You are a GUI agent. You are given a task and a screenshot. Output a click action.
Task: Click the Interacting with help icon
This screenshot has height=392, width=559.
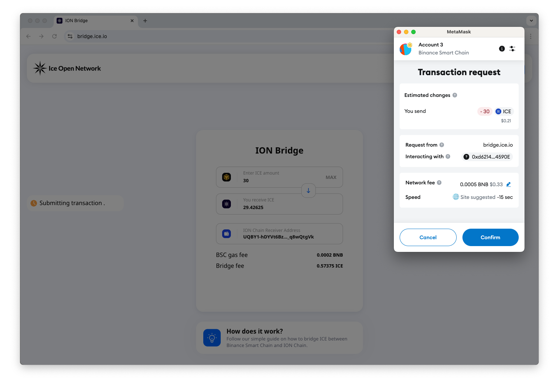click(x=448, y=156)
